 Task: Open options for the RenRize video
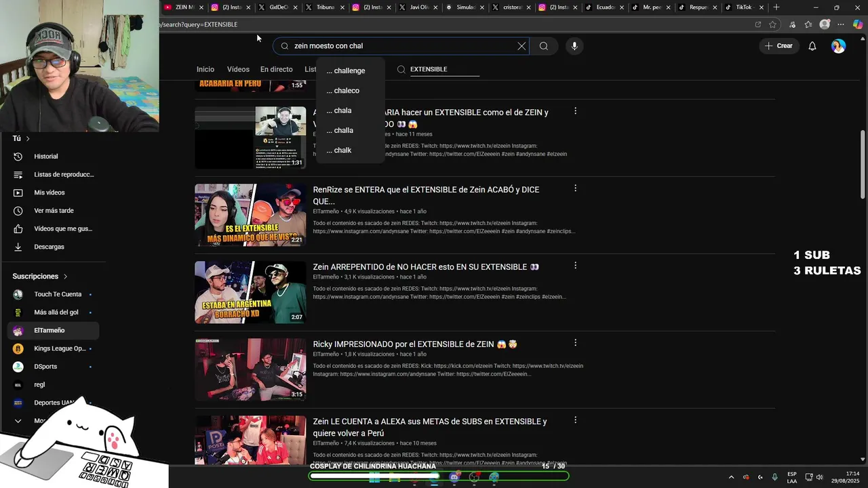575,188
